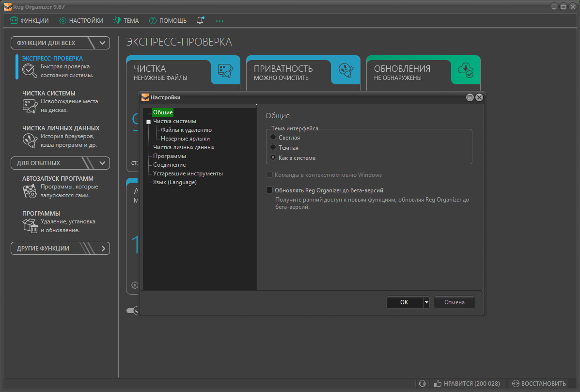Click the ВОССТАНОВИТЬ button in status bar
This screenshot has width=580, height=392.
click(x=539, y=383)
